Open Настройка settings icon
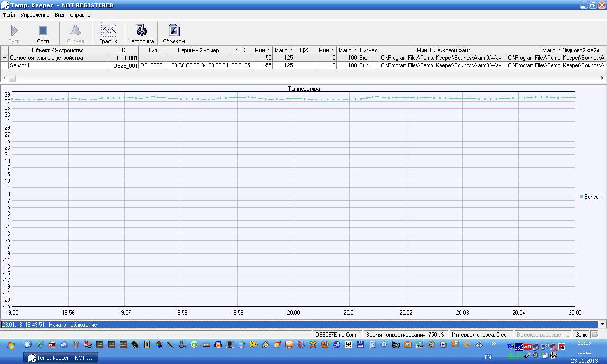Viewport: 607px width, 364px height. pyautogui.click(x=141, y=33)
